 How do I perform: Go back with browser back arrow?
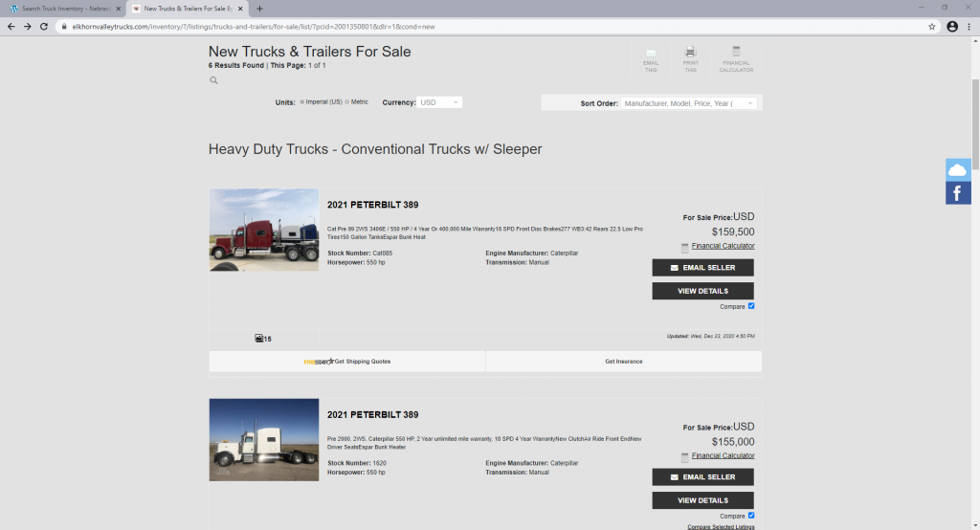pyautogui.click(x=11, y=26)
